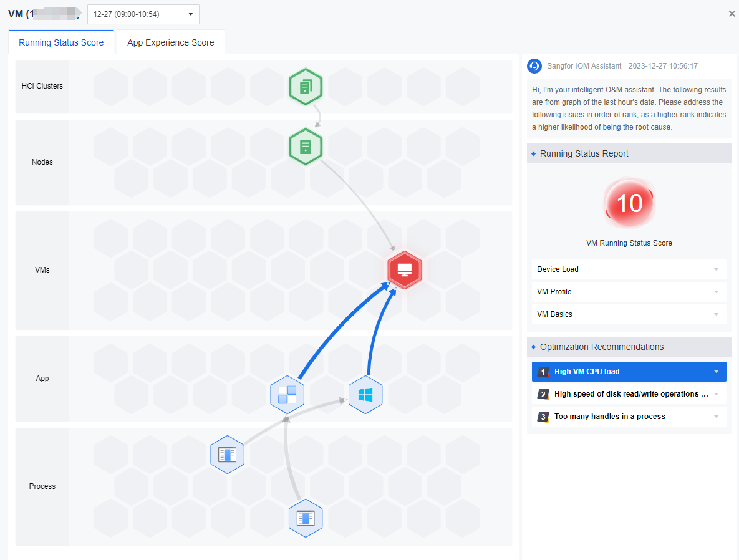
Task: Open the time range dropdown
Action: [143, 14]
